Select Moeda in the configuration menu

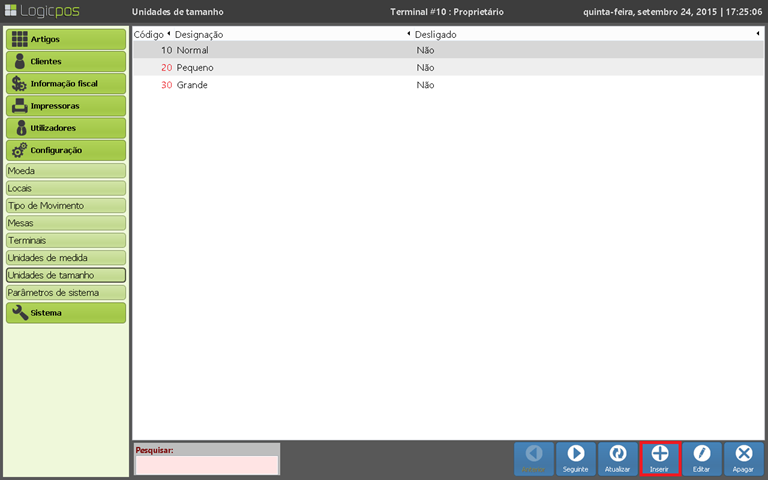coord(66,171)
